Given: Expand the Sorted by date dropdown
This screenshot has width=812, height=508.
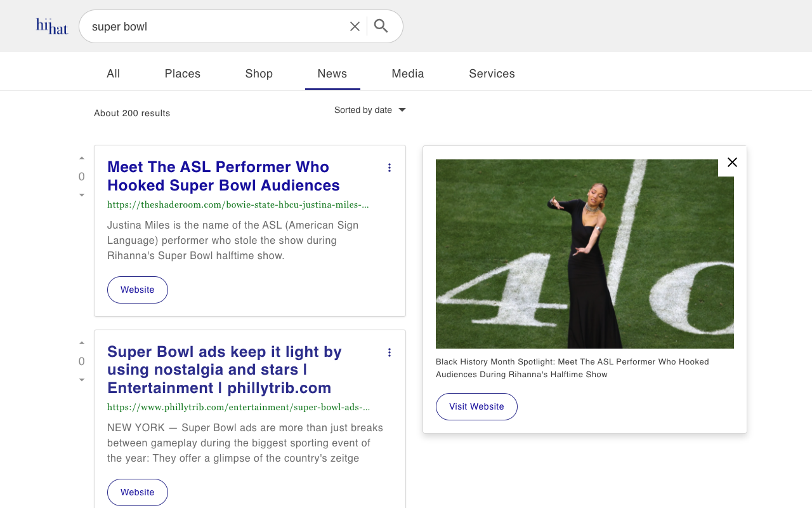Looking at the screenshot, I should coord(370,110).
